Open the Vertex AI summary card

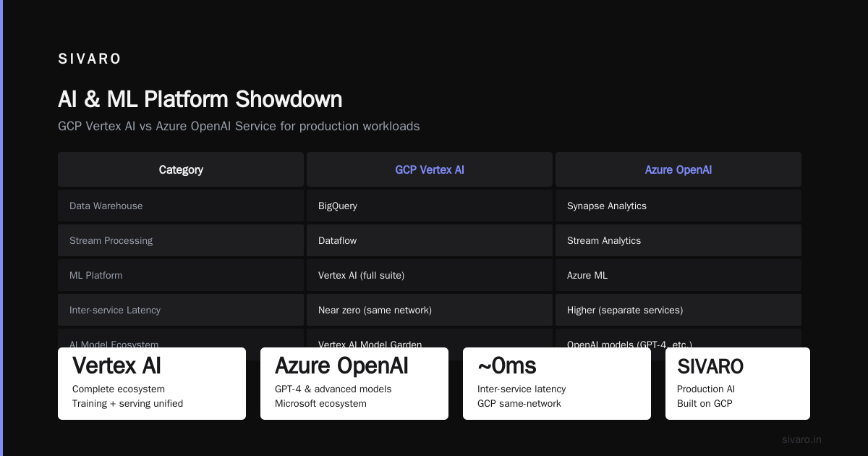[x=152, y=384]
